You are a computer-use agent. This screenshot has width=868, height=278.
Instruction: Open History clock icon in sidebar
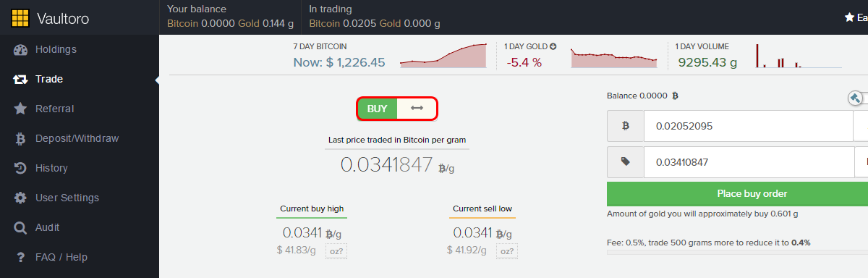[x=20, y=168]
